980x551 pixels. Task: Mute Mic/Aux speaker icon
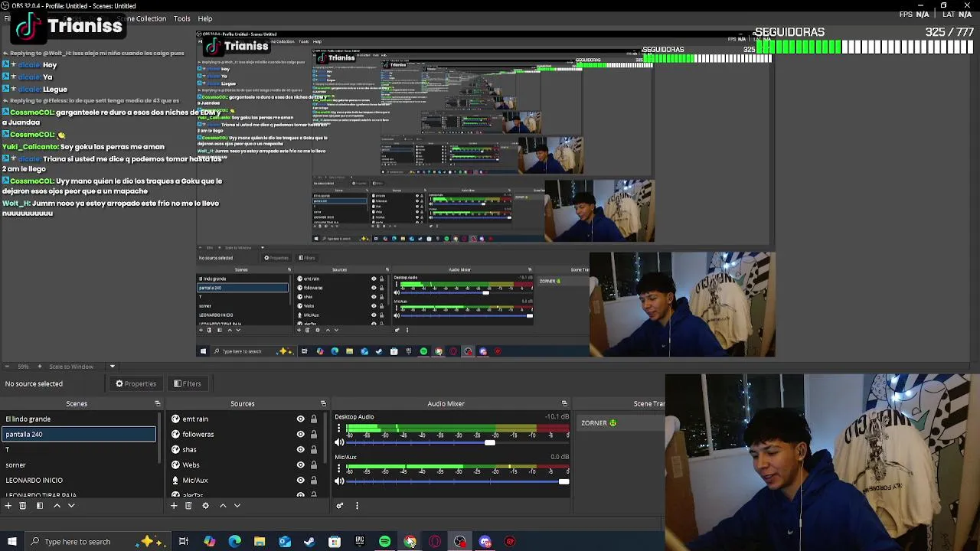click(340, 481)
